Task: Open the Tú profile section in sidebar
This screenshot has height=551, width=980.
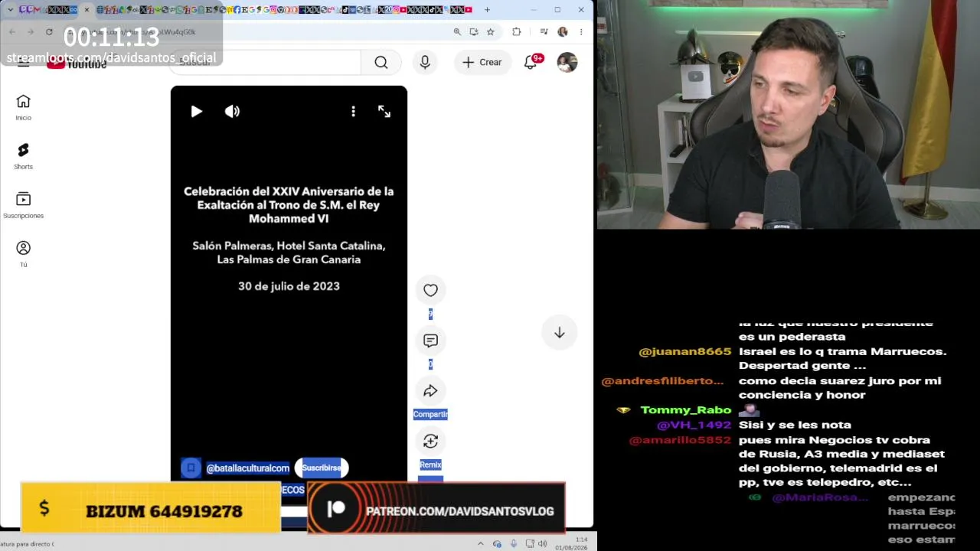Action: point(23,254)
